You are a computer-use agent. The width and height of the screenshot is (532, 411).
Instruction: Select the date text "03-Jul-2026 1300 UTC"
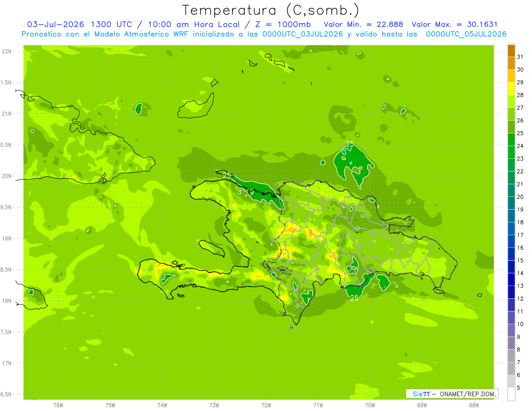click(79, 24)
